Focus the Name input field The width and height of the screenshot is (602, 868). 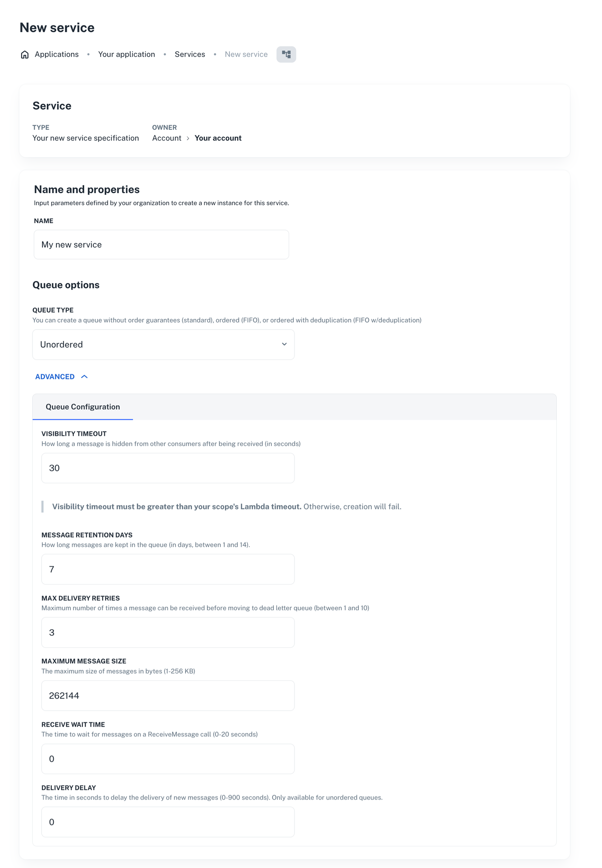tap(161, 245)
